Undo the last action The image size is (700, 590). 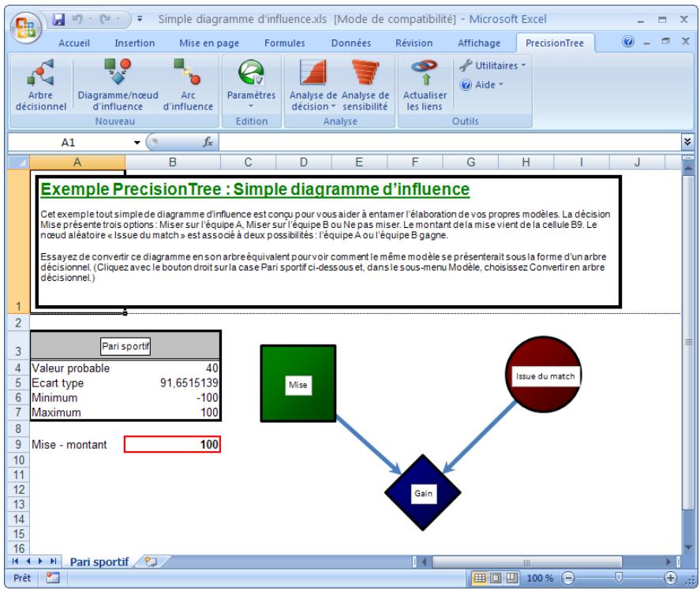pos(77,19)
